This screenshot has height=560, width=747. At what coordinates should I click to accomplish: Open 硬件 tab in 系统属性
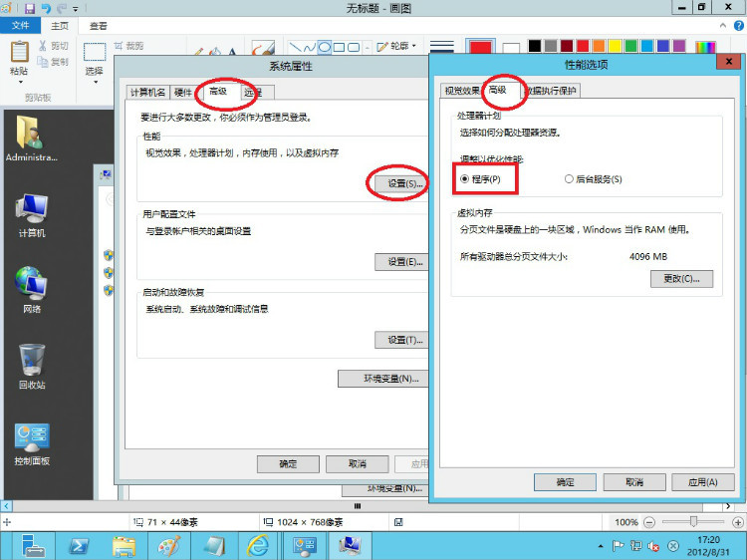click(183, 93)
